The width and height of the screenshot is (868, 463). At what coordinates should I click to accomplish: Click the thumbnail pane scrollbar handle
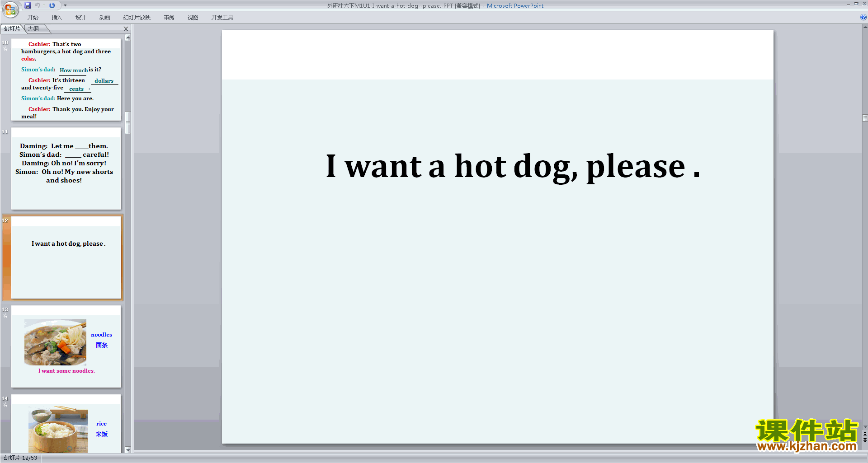pos(128,122)
